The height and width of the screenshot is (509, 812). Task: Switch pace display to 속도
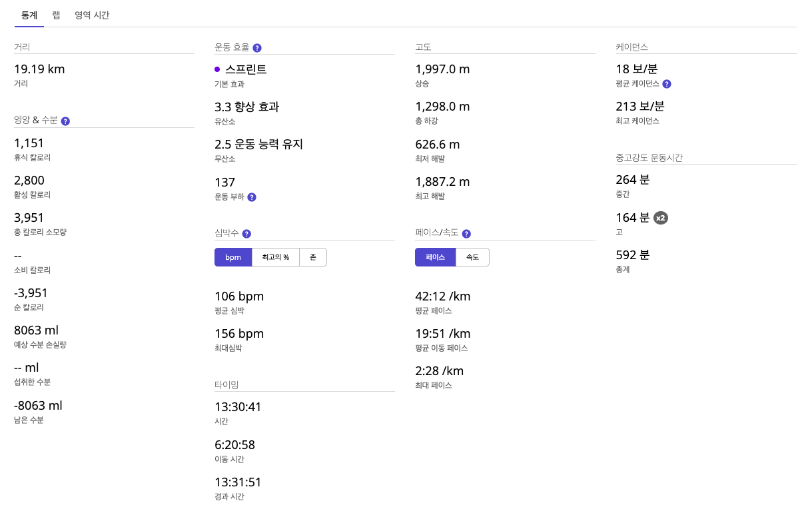pos(472,256)
